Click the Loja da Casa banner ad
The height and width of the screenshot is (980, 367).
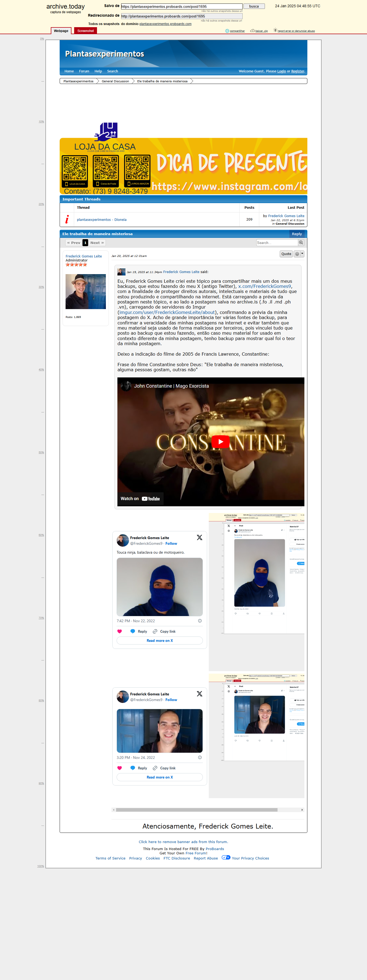click(x=183, y=159)
